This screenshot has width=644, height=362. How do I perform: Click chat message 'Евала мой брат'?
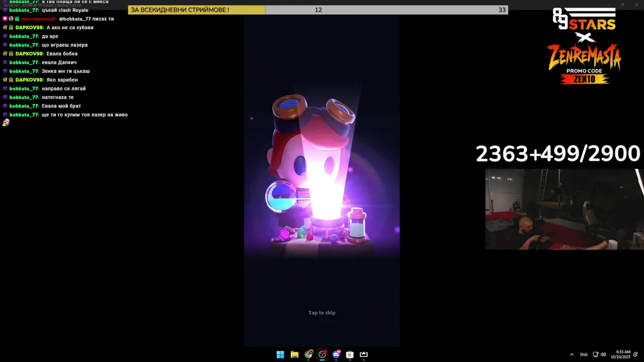(61, 106)
